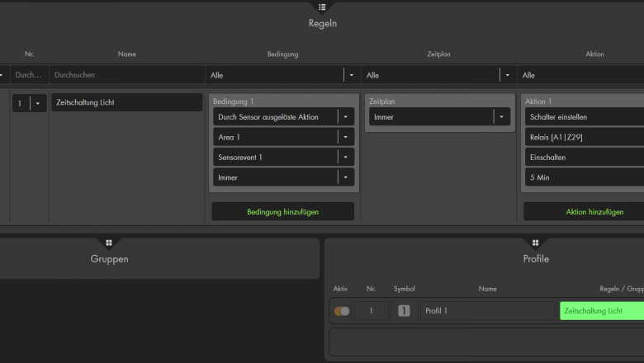Screen dimensions: 644x363
Task: Click the Profil 1 symbol icon
Action: tap(404, 311)
